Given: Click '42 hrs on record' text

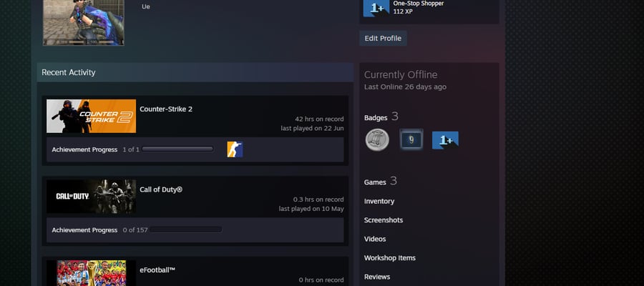Looking at the screenshot, I should coord(320,119).
